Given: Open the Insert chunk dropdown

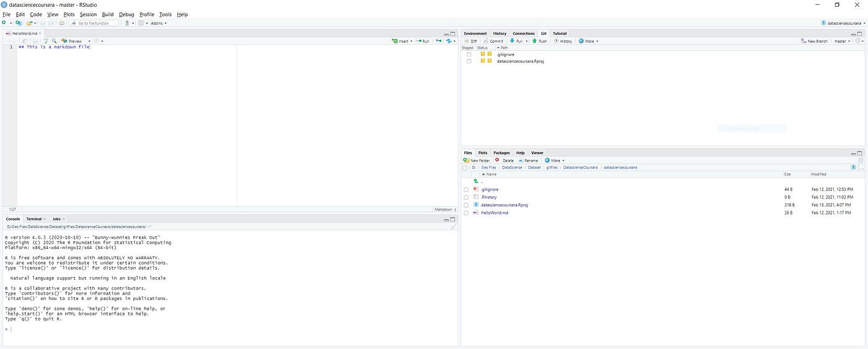Looking at the screenshot, I should (x=402, y=41).
